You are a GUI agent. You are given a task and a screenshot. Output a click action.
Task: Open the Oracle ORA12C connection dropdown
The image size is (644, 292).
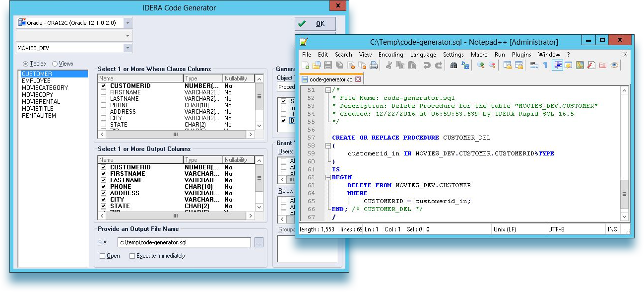coord(128,22)
